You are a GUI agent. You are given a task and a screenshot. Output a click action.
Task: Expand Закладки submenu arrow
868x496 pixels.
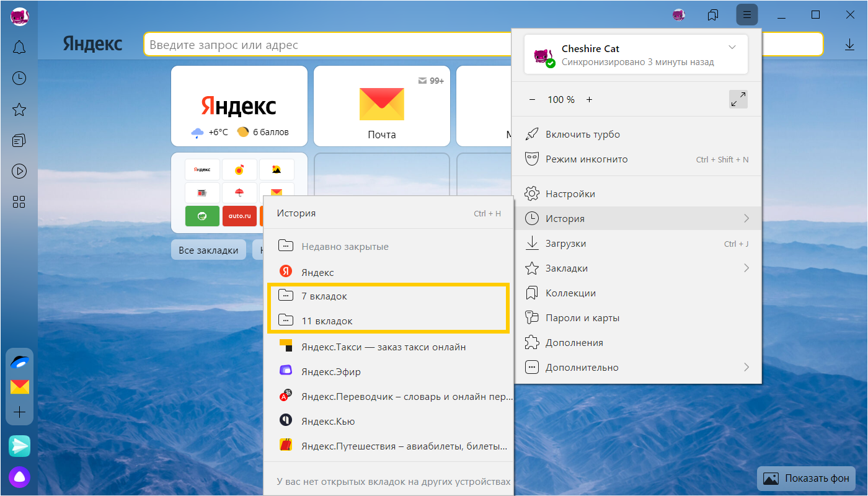click(x=746, y=268)
